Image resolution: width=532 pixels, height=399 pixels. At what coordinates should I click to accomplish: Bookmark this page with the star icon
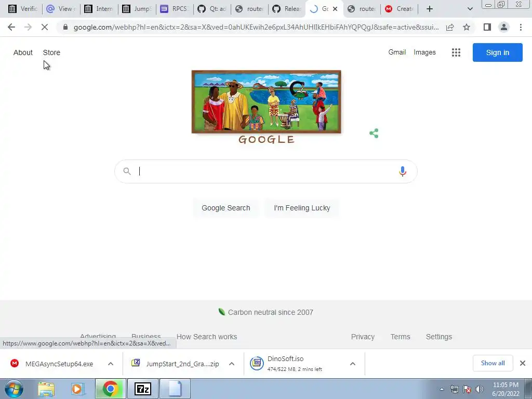coord(467,27)
